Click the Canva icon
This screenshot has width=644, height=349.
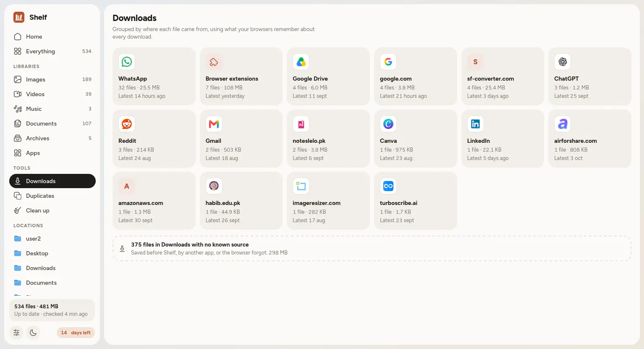(388, 124)
